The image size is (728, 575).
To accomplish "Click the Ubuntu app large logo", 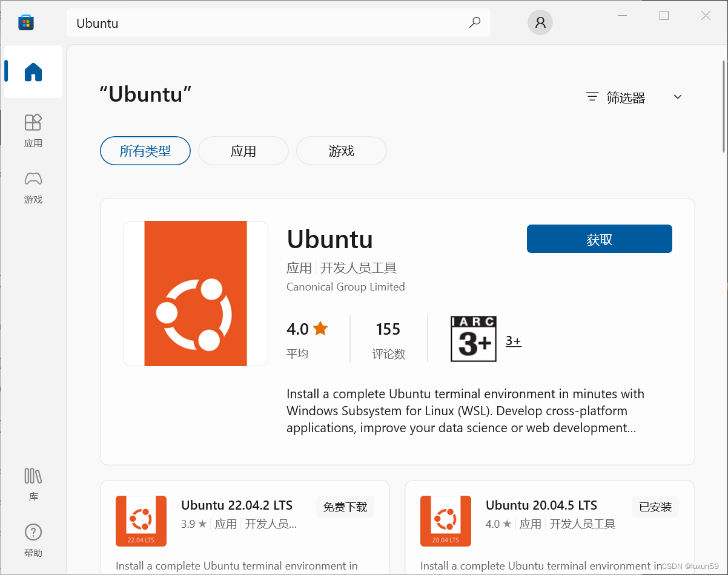I will 196,294.
